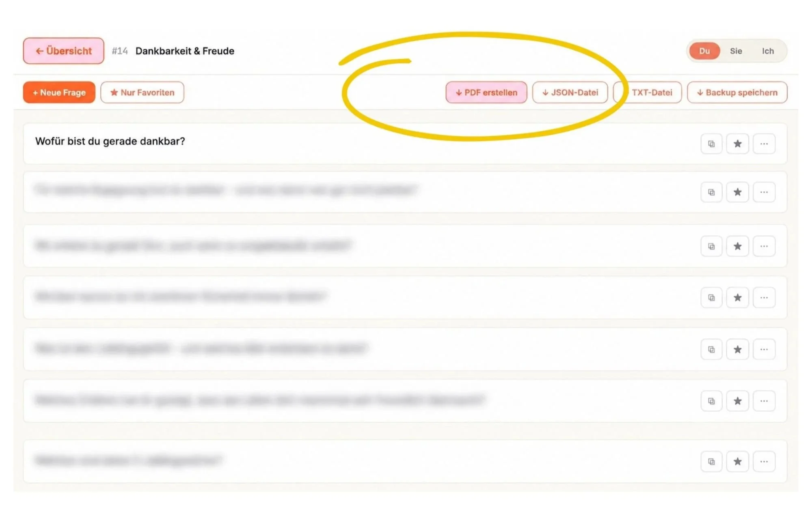Filter by Nur Favoriten
Screen dimensions: 812x518
(x=142, y=92)
